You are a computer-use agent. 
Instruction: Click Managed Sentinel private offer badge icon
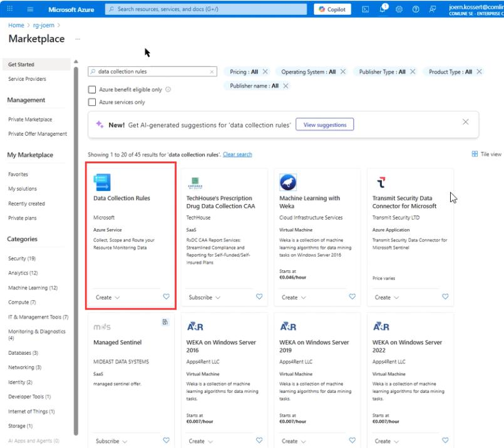click(165, 322)
